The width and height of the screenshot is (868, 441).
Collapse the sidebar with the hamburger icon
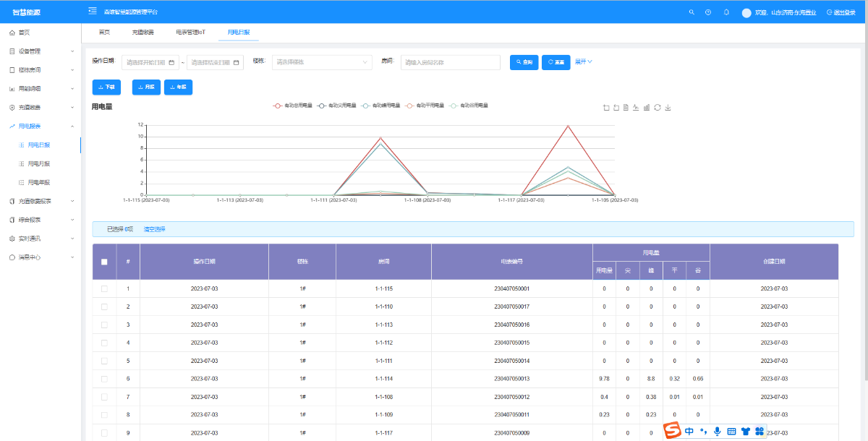(x=93, y=12)
